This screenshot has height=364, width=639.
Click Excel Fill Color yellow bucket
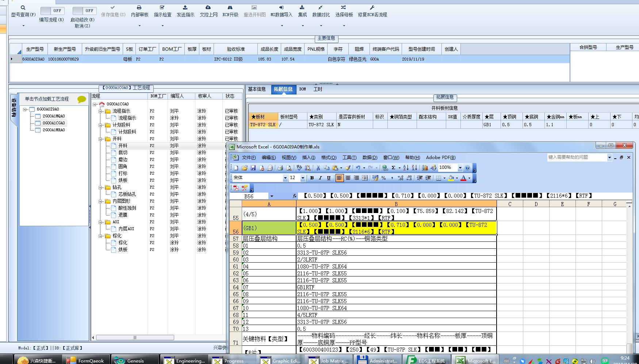coord(451,178)
